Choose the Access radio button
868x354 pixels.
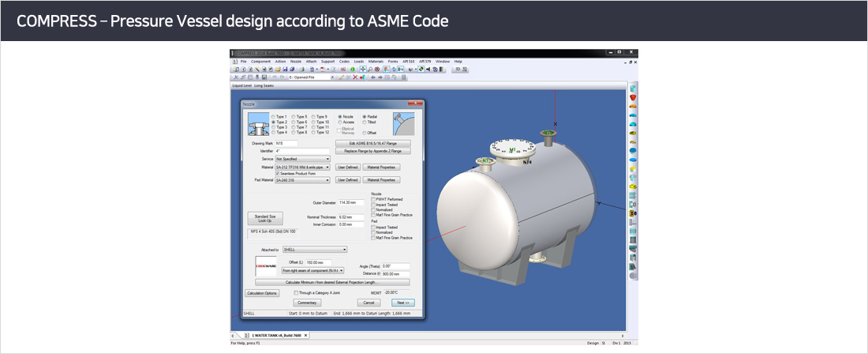tap(340, 122)
